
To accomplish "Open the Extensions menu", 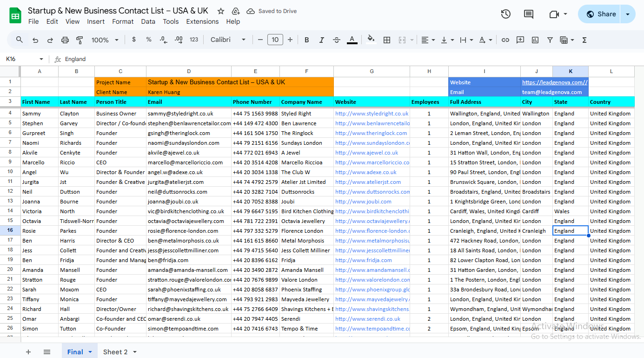I will point(202,21).
